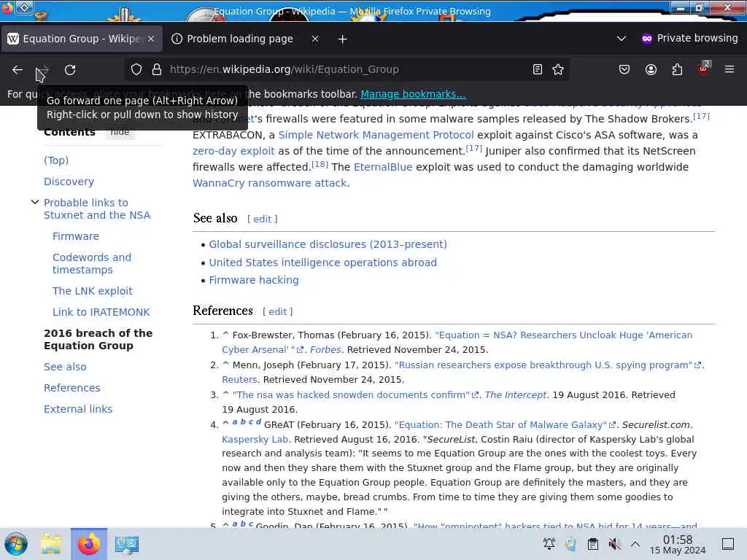Open Forbes publication link
This screenshot has height=560, width=747.
point(325,349)
